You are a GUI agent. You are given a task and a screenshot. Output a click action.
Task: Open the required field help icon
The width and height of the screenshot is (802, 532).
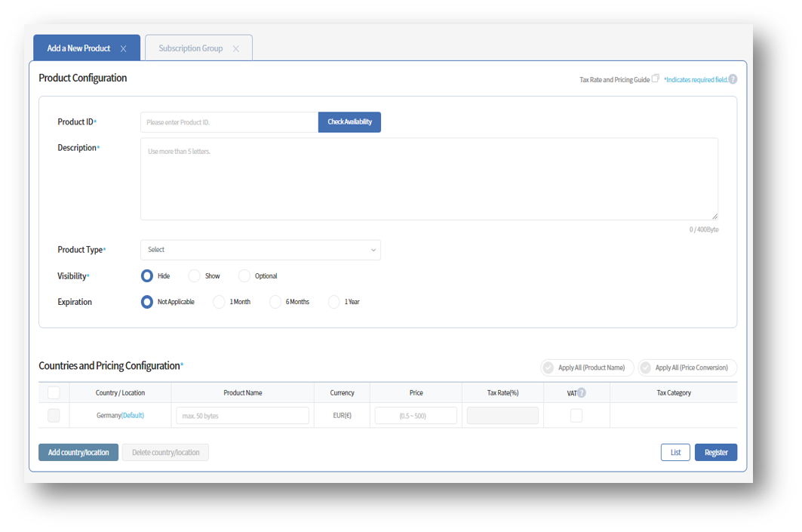point(733,78)
